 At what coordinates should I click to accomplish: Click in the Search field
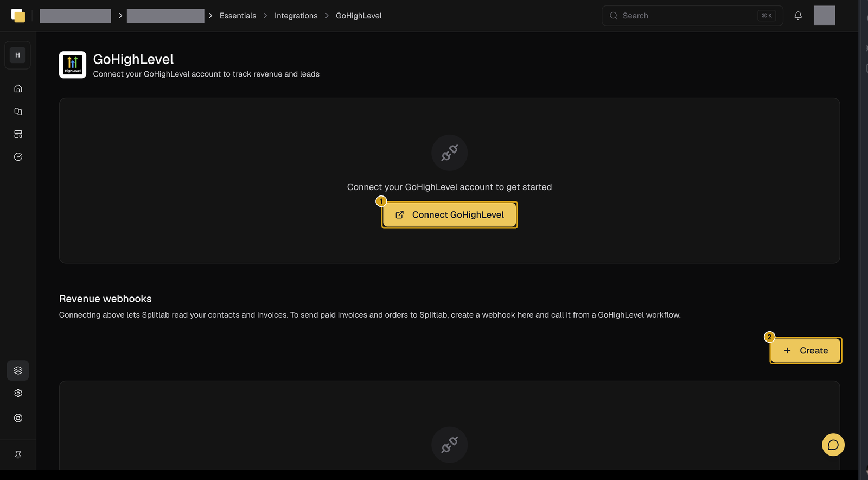point(692,16)
